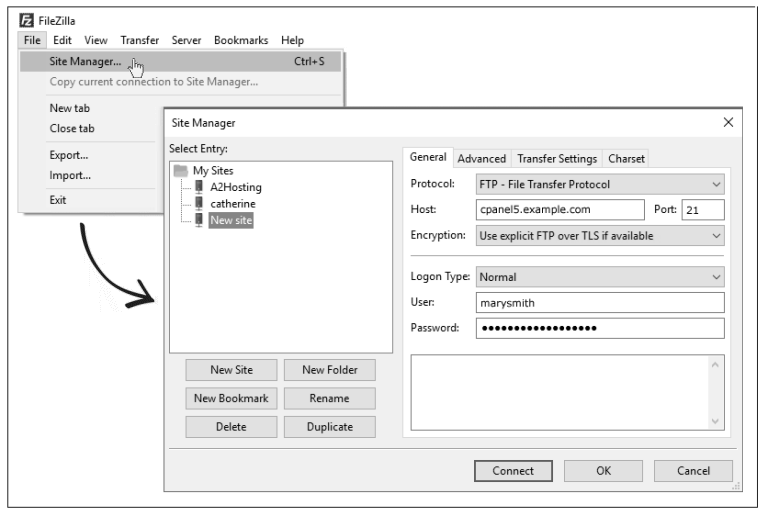This screenshot has height=516, width=768.
Task: Click the FileZilla logo icon in title bar
Action: (26, 21)
